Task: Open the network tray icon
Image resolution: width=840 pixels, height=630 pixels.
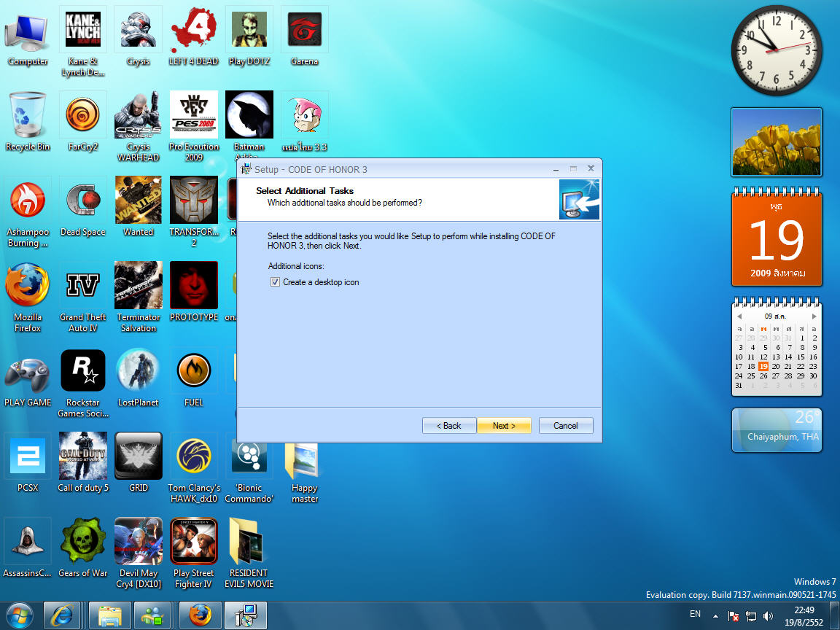Action: 751,616
